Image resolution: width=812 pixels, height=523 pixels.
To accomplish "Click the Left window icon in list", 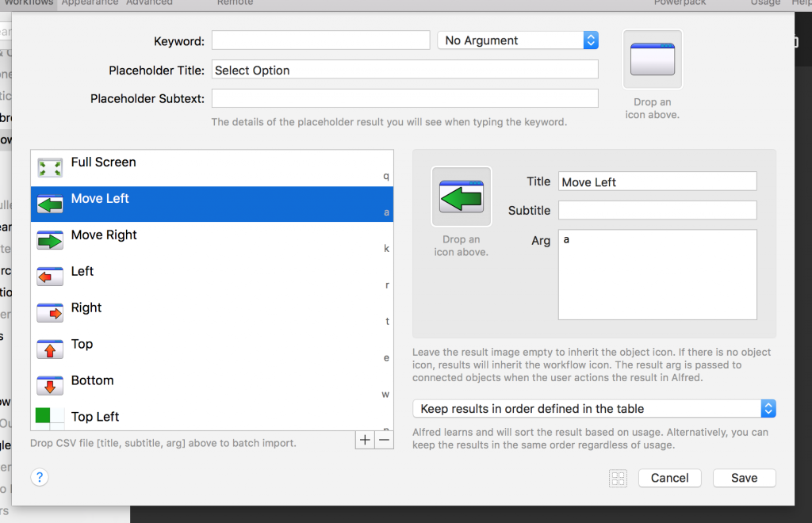I will click(x=50, y=277).
